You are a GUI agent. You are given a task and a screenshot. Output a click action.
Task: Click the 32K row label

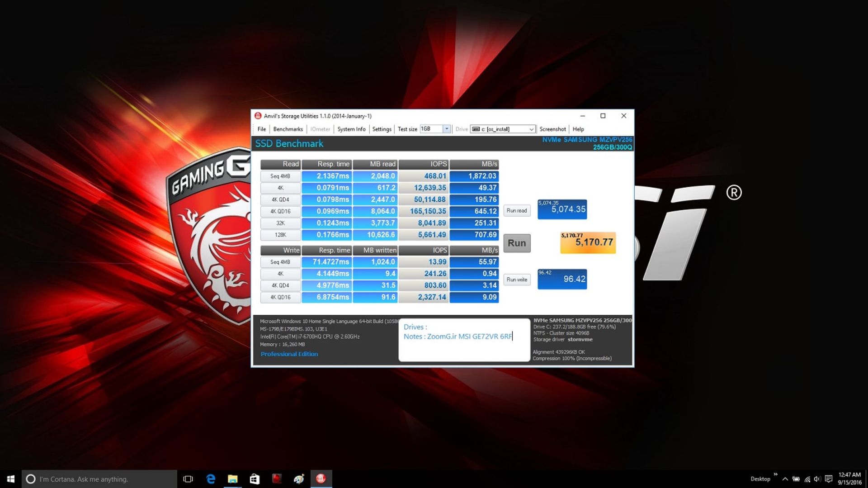[280, 223]
